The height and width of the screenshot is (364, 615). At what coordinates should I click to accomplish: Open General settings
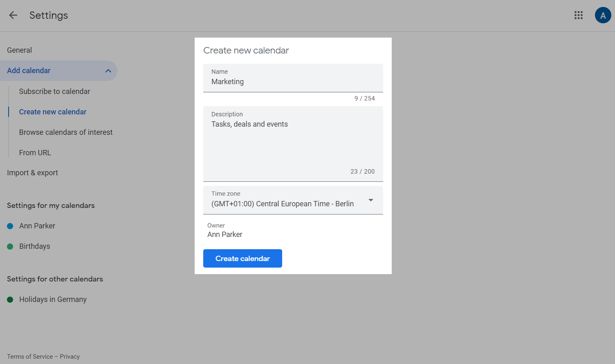pos(20,50)
